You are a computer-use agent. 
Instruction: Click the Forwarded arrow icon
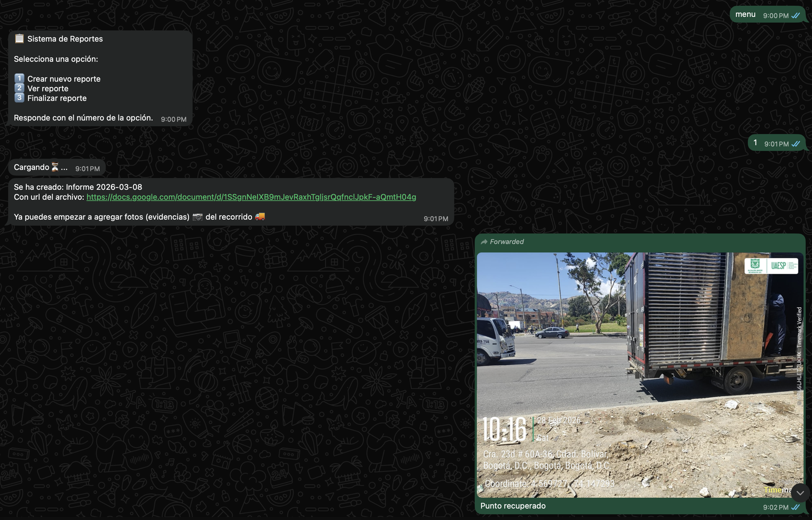click(x=484, y=242)
